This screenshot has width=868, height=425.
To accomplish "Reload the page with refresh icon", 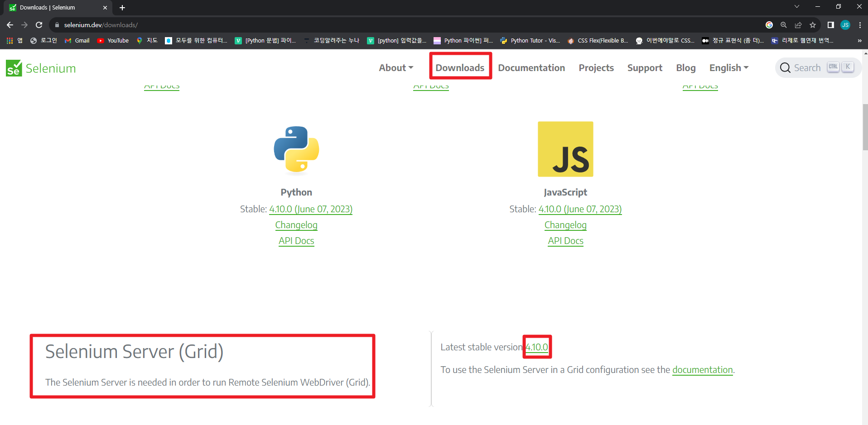I will tap(39, 25).
